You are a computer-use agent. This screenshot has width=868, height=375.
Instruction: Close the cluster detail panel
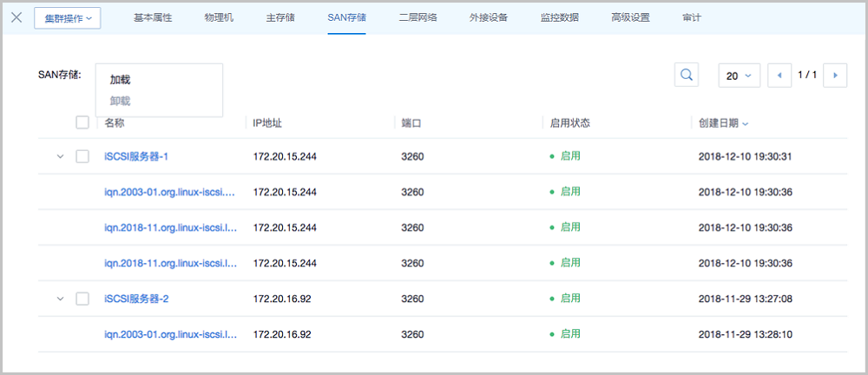16,17
